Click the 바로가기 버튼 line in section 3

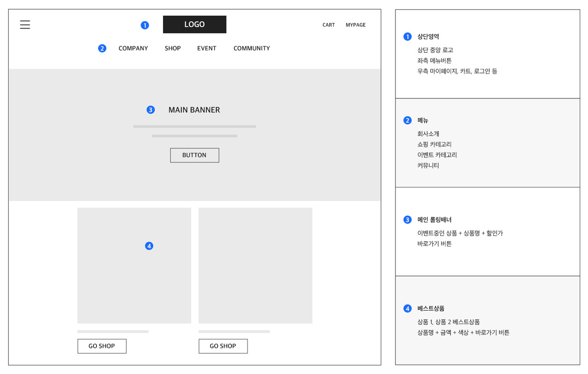(x=434, y=244)
